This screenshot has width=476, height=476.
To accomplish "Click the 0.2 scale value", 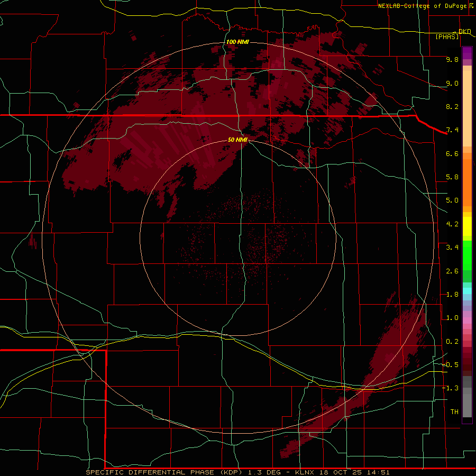I will [x=452, y=342].
